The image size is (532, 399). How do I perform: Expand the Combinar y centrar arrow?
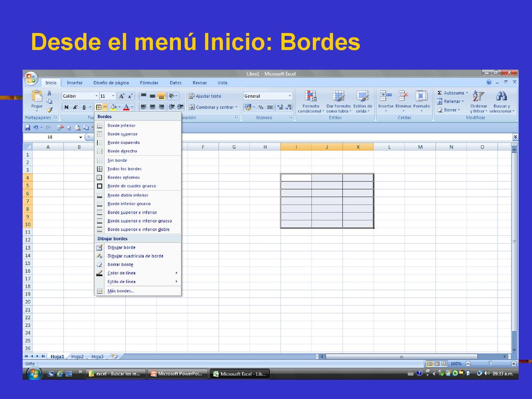point(236,107)
